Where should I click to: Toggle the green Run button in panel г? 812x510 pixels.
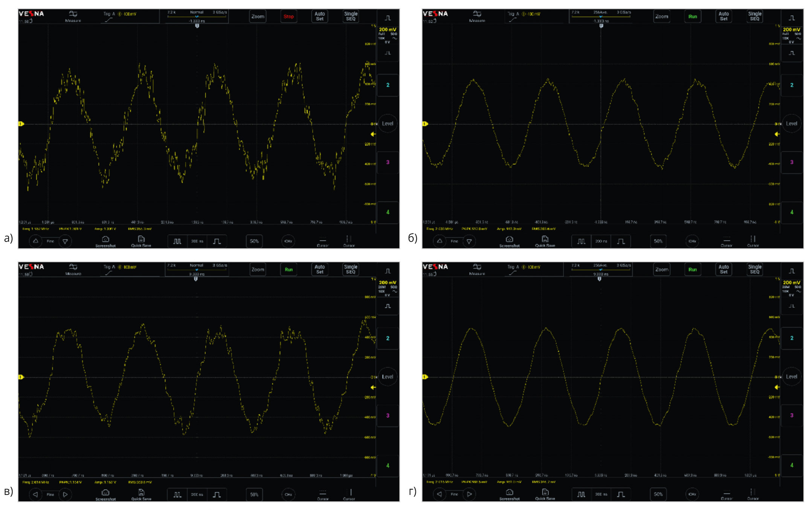tap(693, 269)
